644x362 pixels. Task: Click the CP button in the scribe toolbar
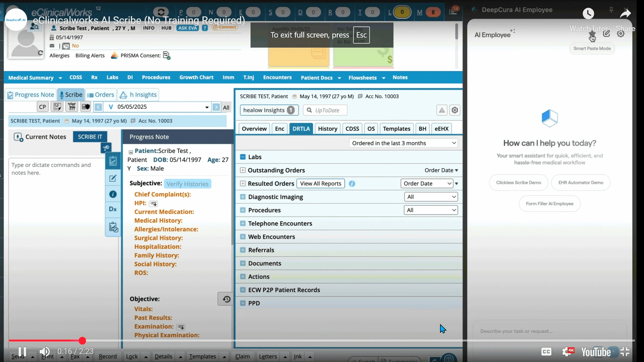point(43,107)
